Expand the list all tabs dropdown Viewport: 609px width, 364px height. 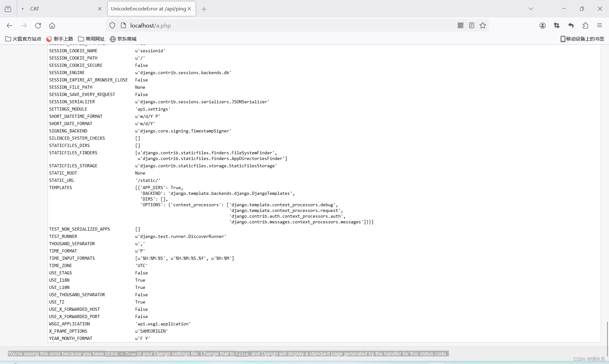[531, 9]
